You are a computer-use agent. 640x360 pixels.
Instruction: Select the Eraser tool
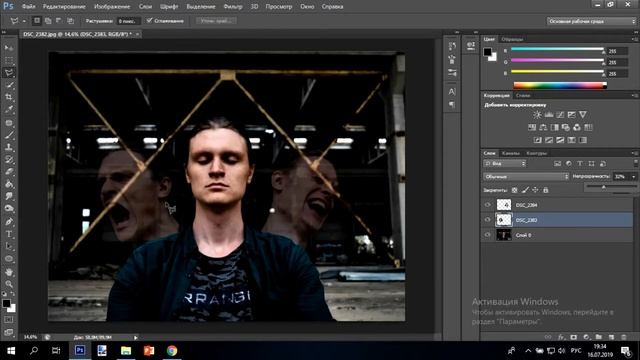(x=9, y=171)
